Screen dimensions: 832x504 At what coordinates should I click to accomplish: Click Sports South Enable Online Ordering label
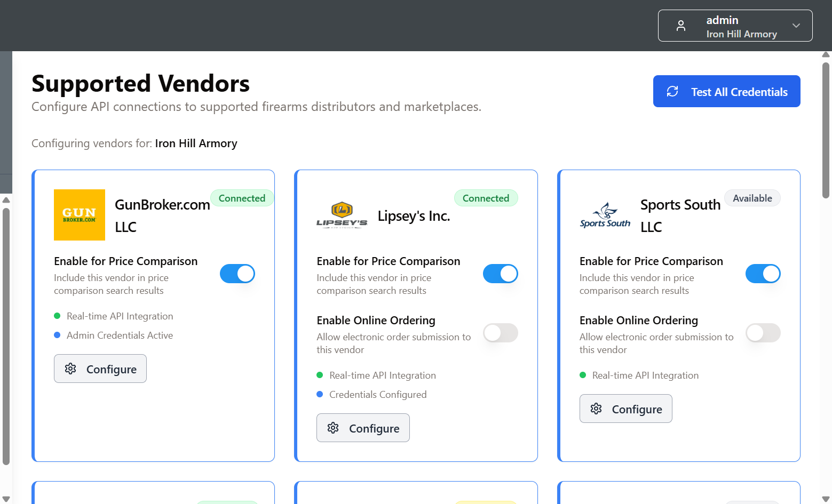[x=639, y=321]
